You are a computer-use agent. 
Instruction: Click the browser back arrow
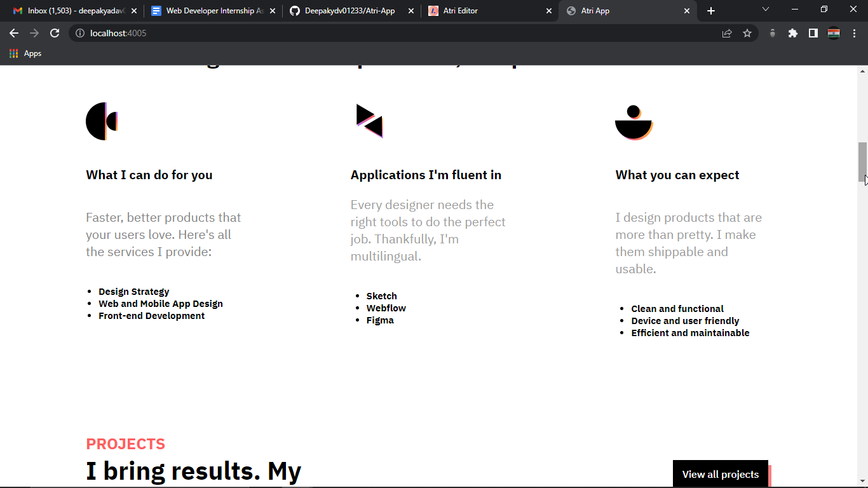click(14, 33)
